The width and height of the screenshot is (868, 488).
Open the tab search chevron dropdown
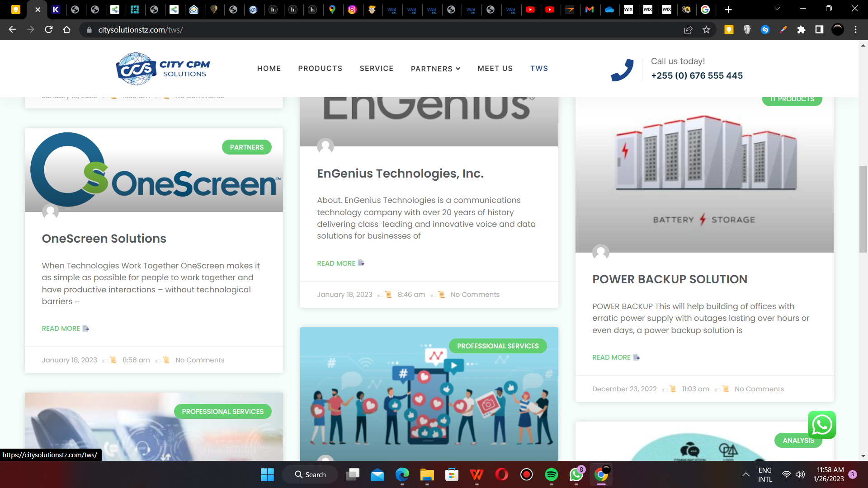pos(777,9)
